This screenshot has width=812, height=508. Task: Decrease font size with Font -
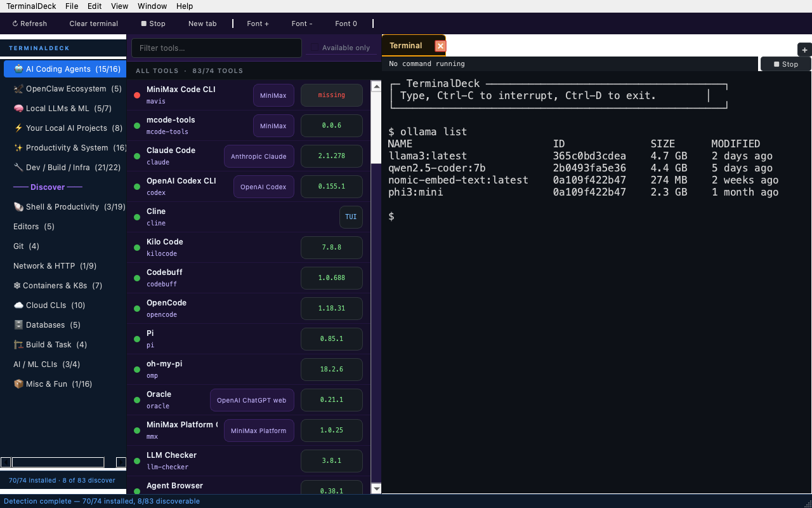click(x=302, y=23)
